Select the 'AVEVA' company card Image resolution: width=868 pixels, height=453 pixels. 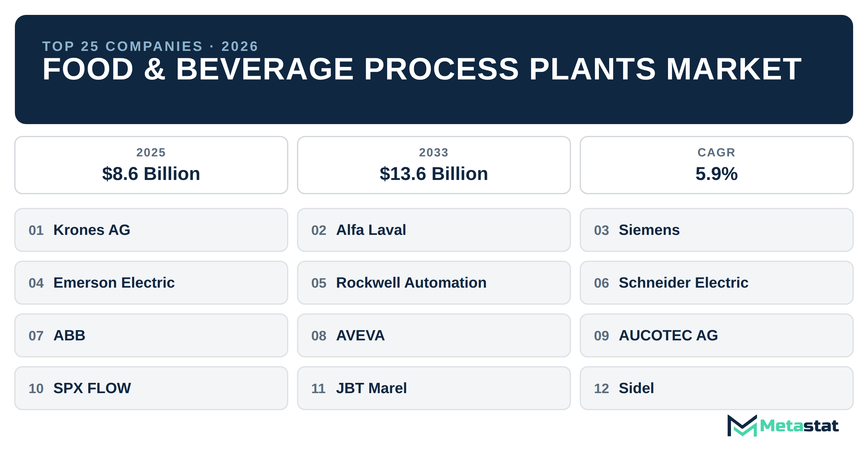coord(434,335)
